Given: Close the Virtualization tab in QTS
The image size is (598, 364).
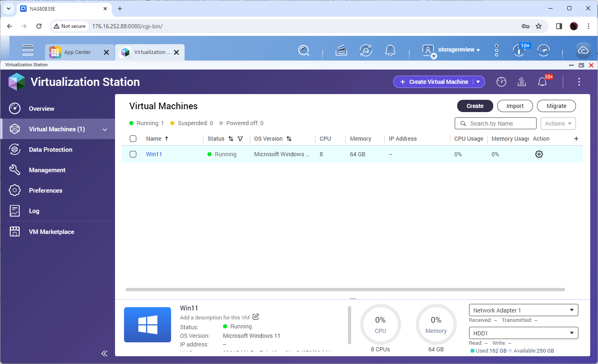Looking at the screenshot, I should pyautogui.click(x=176, y=52).
